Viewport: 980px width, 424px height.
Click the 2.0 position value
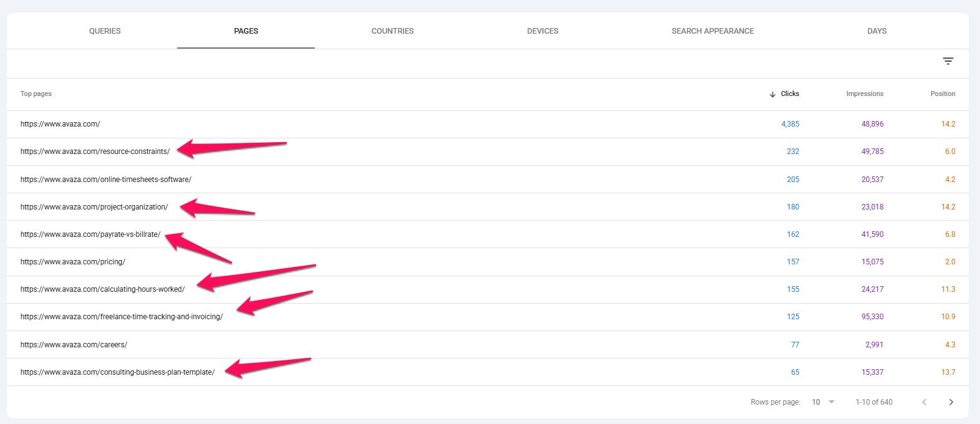[950, 261]
